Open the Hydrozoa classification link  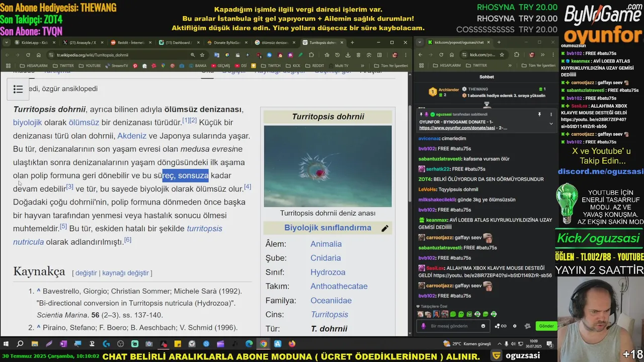[328, 272]
